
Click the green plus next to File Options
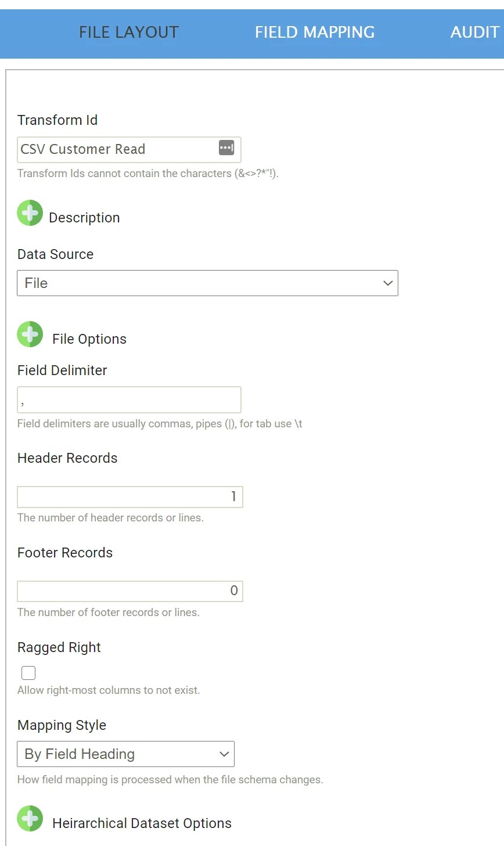point(30,334)
